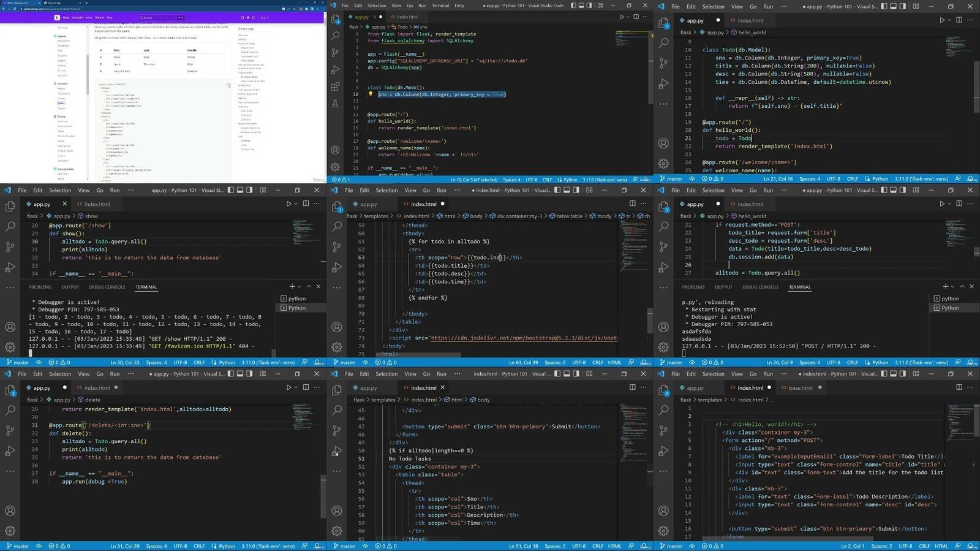Click Run Python File play icon in Ln 30, Col 23 window

click(x=288, y=203)
